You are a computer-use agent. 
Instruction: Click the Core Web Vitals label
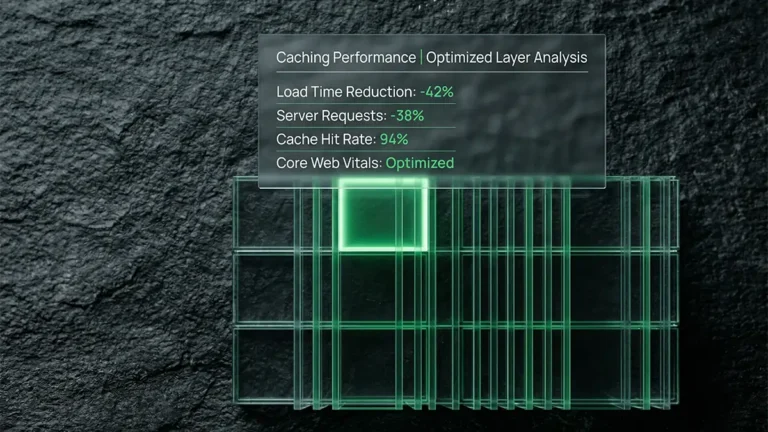(x=328, y=163)
